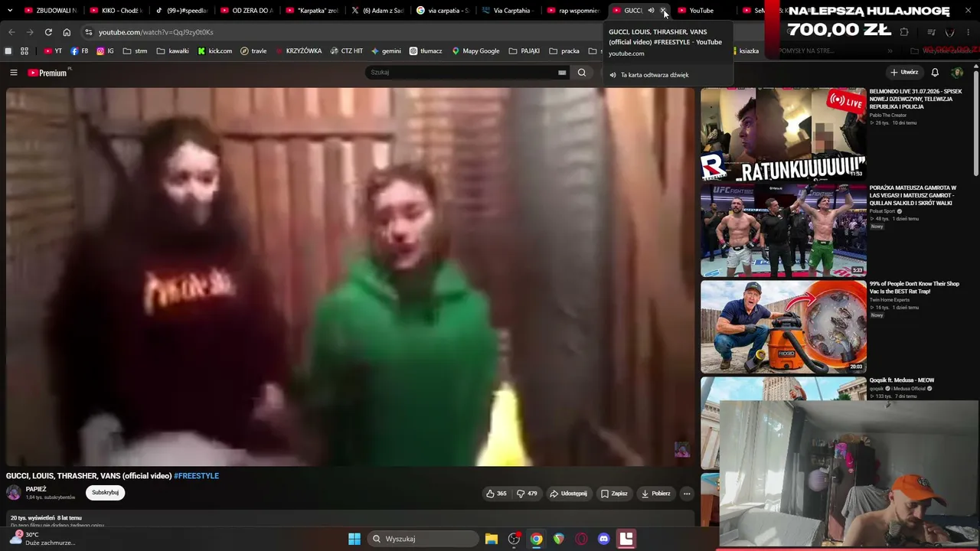Image resolution: width=980 pixels, height=551 pixels.
Task: Switch to the Adam z Sad X tab
Action: tap(377, 11)
